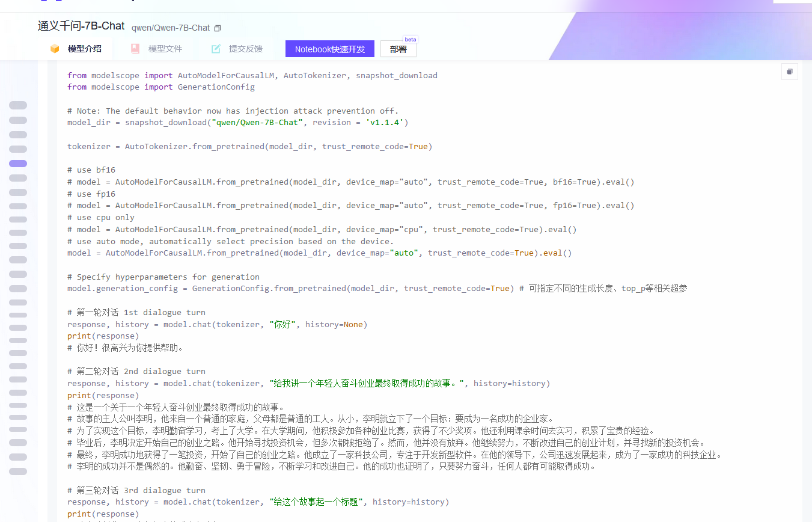Click the comment about injection attack prevention
This screenshot has height=522, width=812.
233,111
